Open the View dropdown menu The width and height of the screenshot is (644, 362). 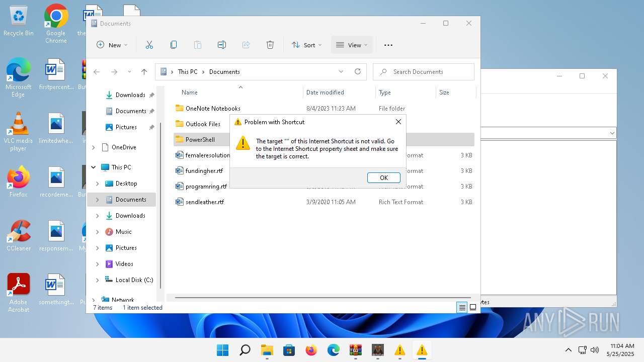pyautogui.click(x=352, y=45)
